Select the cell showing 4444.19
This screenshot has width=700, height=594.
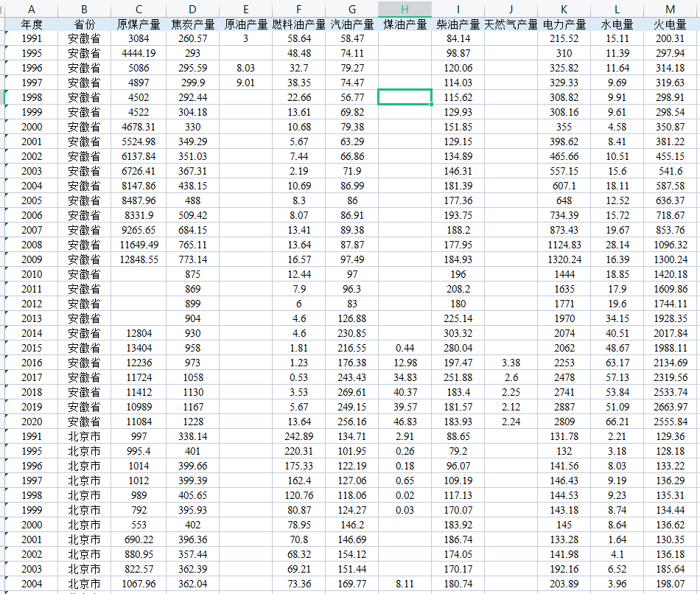tap(139, 53)
